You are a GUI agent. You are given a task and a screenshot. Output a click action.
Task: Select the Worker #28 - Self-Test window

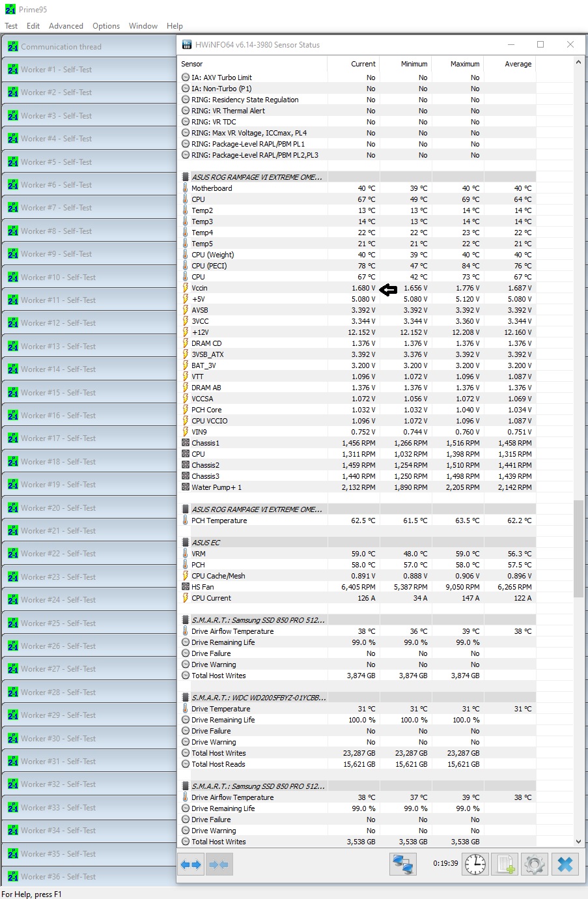point(89,692)
